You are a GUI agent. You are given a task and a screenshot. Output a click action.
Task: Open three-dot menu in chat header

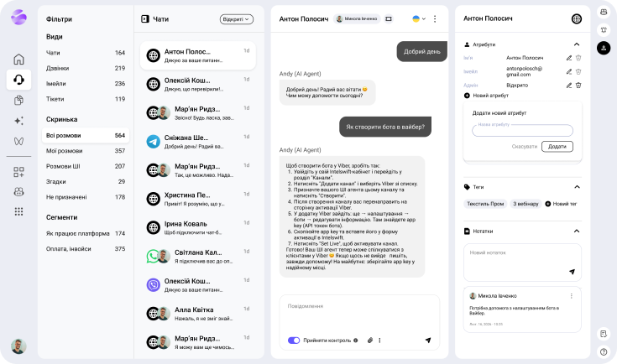434,18
